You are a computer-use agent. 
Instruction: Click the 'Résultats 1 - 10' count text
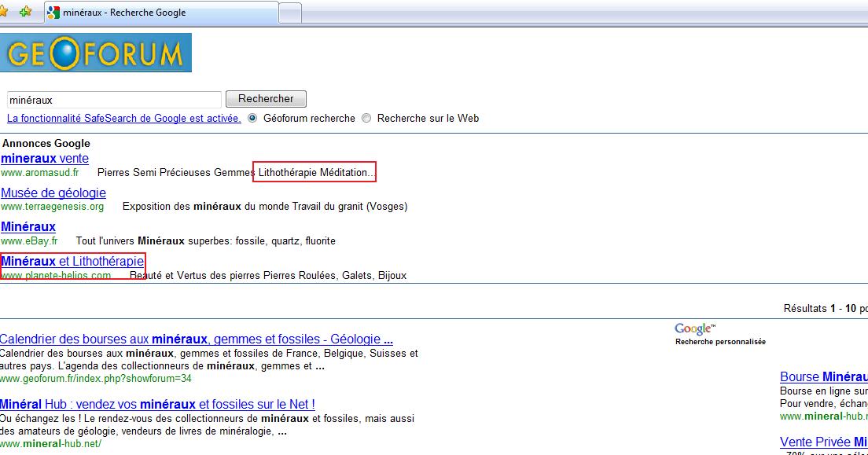820,308
